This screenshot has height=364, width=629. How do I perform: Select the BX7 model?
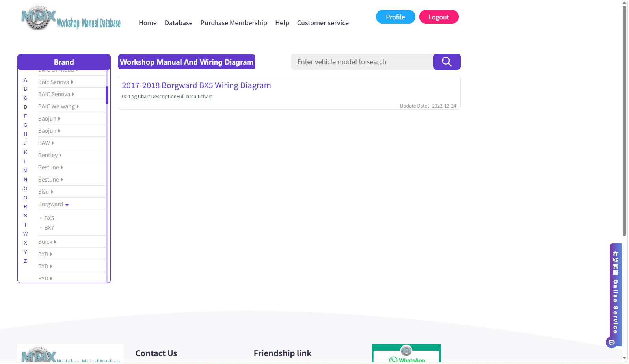click(49, 228)
